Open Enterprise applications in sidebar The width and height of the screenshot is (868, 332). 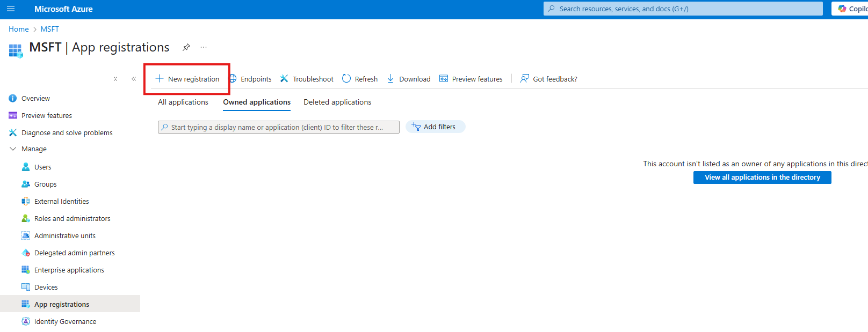[x=69, y=270]
